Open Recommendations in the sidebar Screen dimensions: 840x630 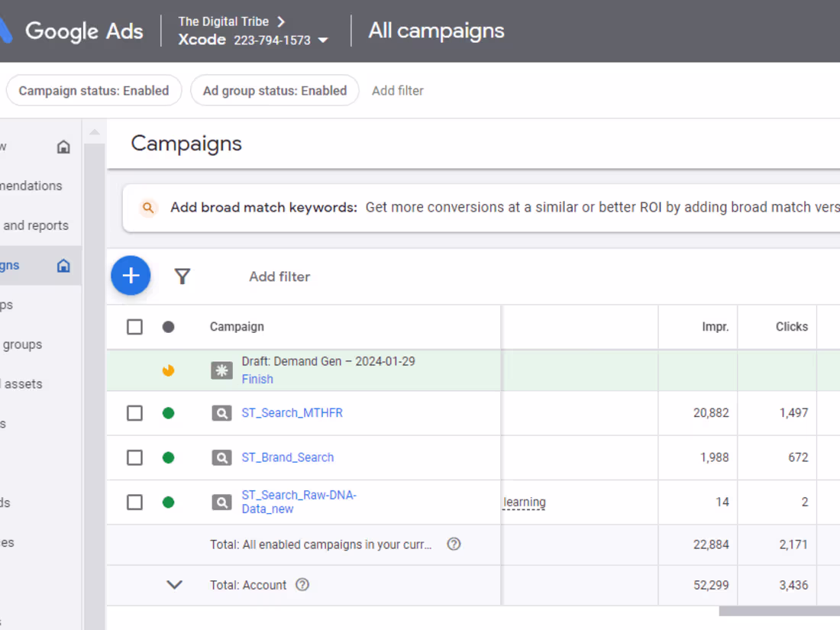31,186
